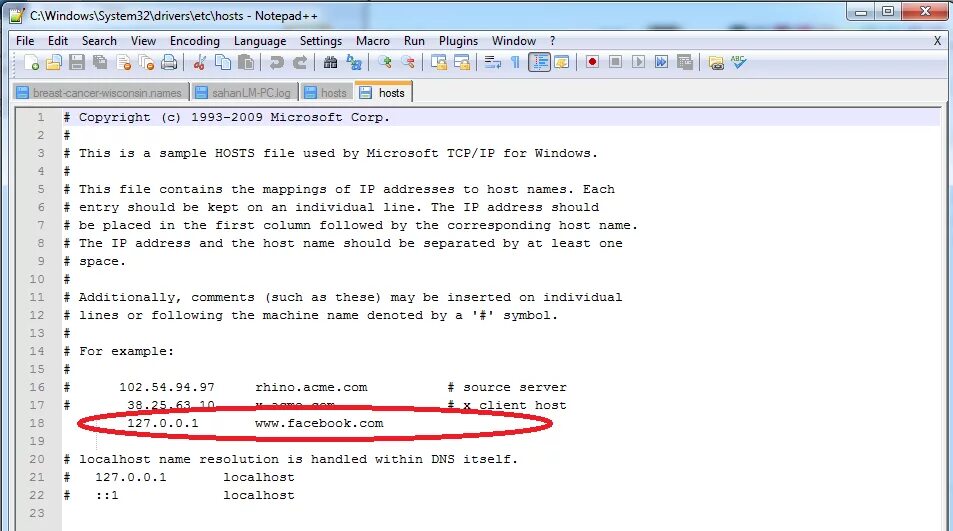Open Find with the binoculars icon

click(x=330, y=62)
